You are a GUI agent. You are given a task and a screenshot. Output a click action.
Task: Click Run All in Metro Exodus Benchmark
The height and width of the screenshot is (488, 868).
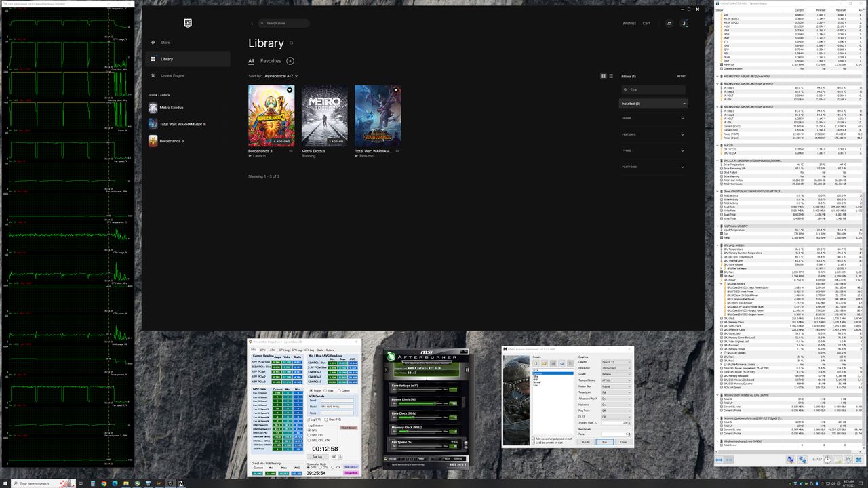click(585, 442)
